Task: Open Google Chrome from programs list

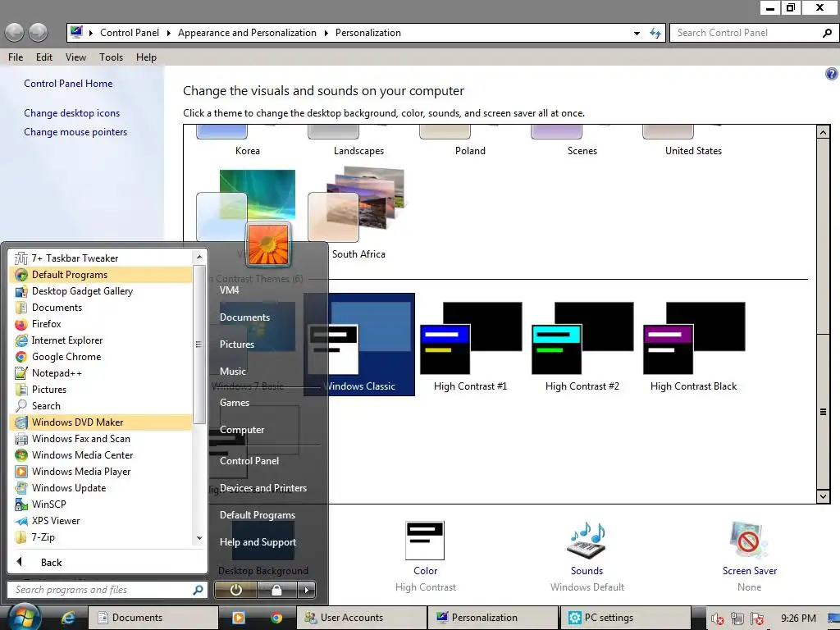Action: [x=100, y=357]
